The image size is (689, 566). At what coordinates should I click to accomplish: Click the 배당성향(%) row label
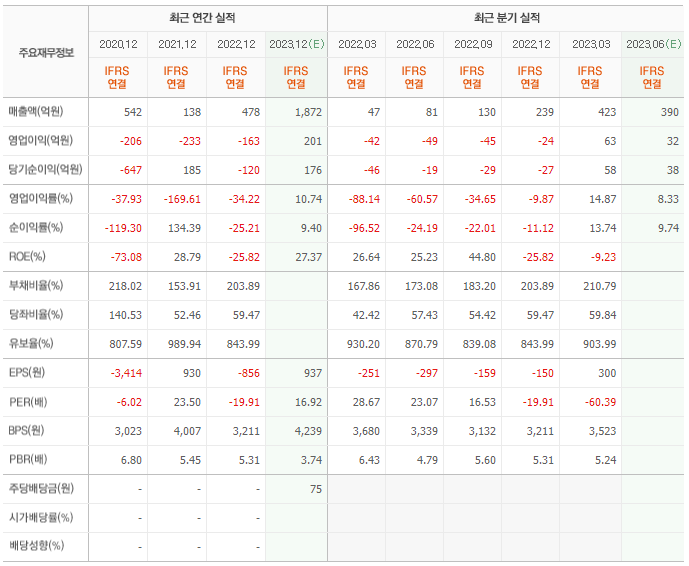point(36,546)
